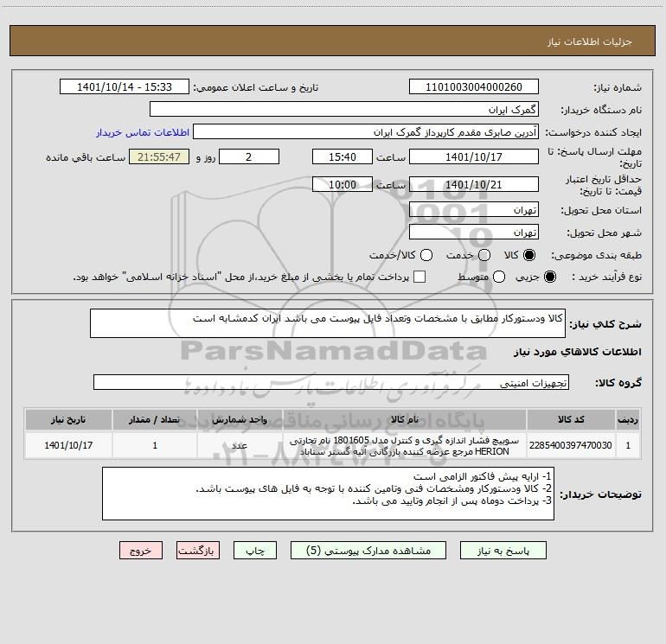The width and height of the screenshot is (666, 644).
Task: Click the گروه کالا field تجهیزات امنیتی
Action: coord(331,382)
